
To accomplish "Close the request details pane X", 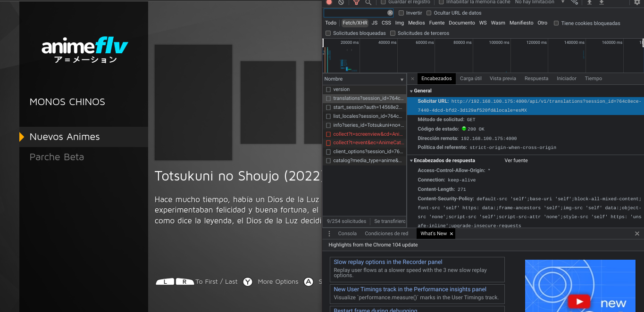I will click(412, 79).
